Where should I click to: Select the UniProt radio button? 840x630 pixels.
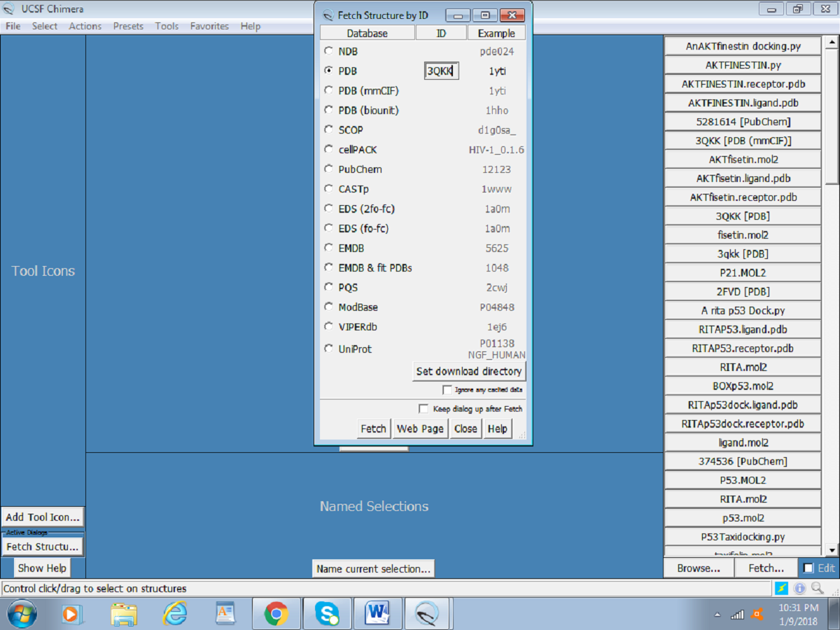pyautogui.click(x=328, y=349)
